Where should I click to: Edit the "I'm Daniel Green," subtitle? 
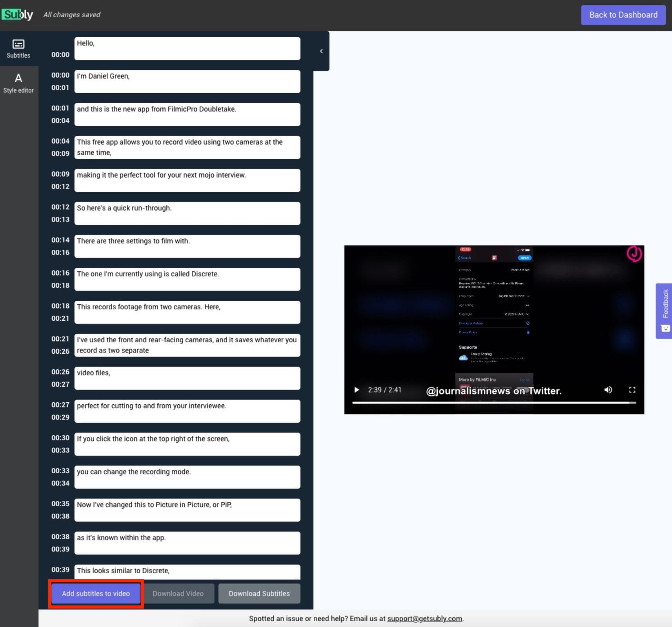coord(187,82)
